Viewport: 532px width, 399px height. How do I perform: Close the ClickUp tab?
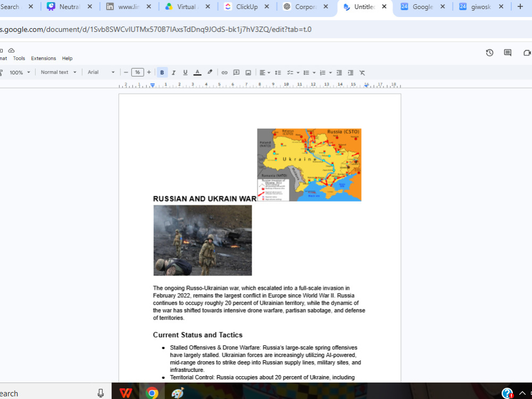click(267, 6)
